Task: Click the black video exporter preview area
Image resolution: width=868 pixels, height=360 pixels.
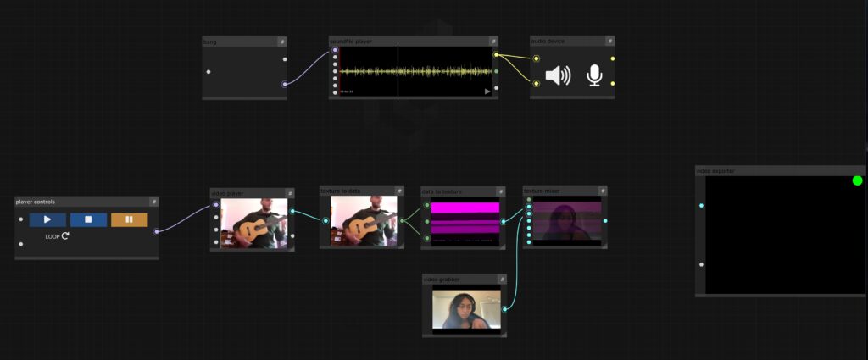Action: coord(786,235)
